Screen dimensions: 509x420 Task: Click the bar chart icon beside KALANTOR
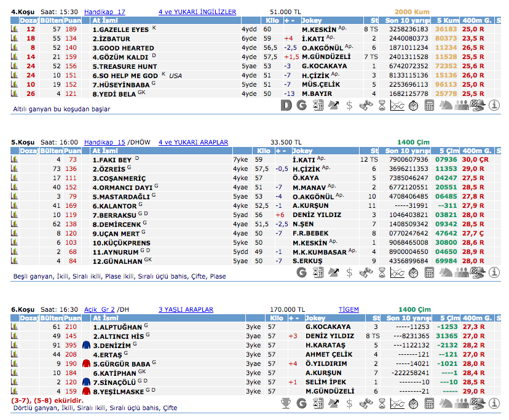click(x=14, y=205)
